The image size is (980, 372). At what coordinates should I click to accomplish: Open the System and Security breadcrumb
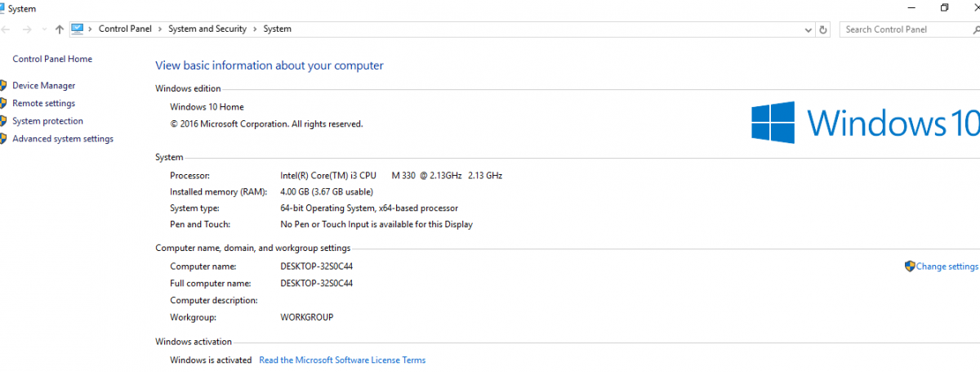click(x=207, y=29)
